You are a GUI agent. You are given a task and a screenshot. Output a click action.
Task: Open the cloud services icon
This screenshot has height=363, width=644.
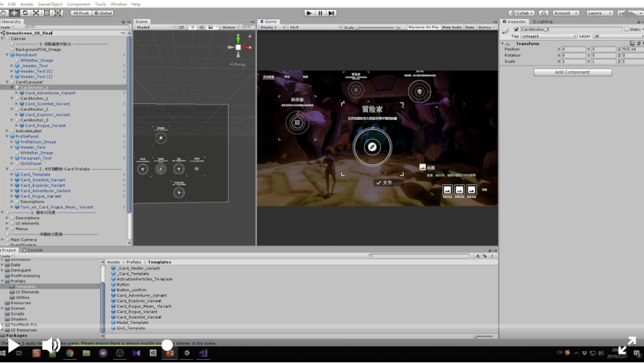pos(543,13)
